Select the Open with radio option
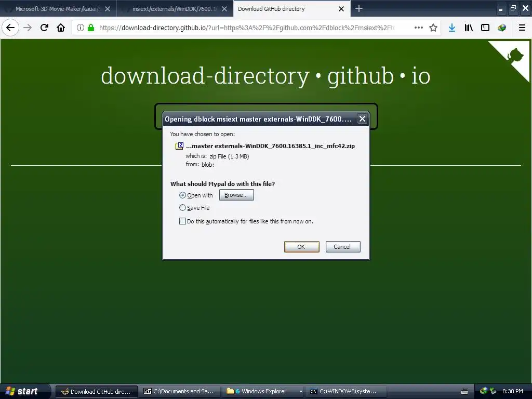This screenshot has width=532, height=399. (182, 195)
